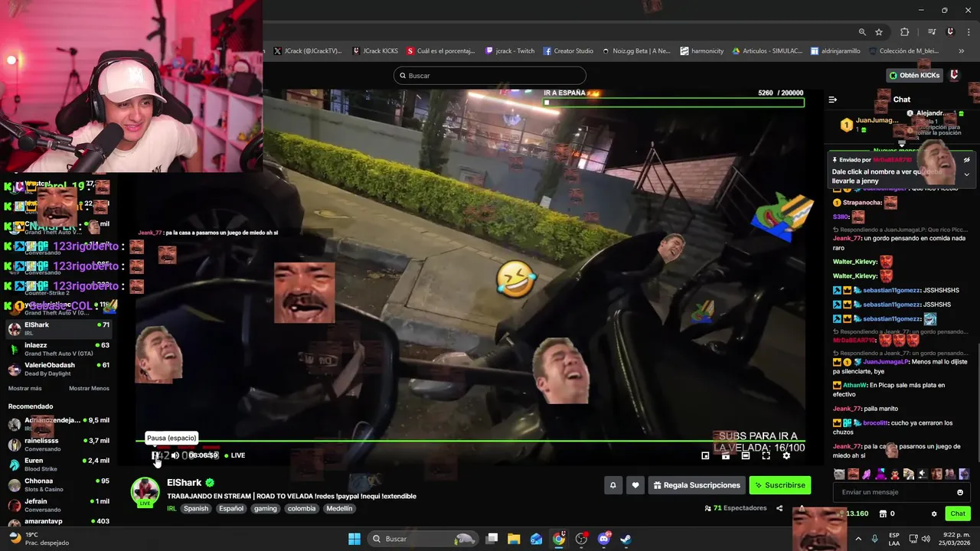This screenshot has height=551, width=980.
Task: Show hidden system tray icons chevron
Action: click(857, 539)
